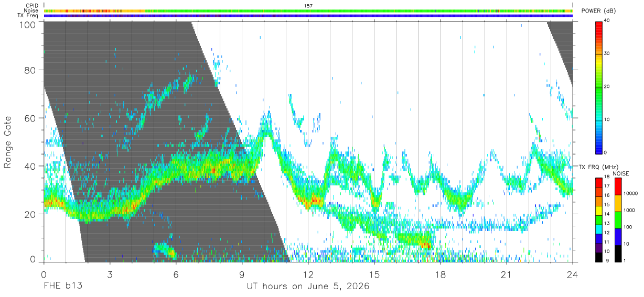Click the x-axis tick label '18'
Image resolution: width=644 pixels, height=297 pixels.
click(x=440, y=274)
